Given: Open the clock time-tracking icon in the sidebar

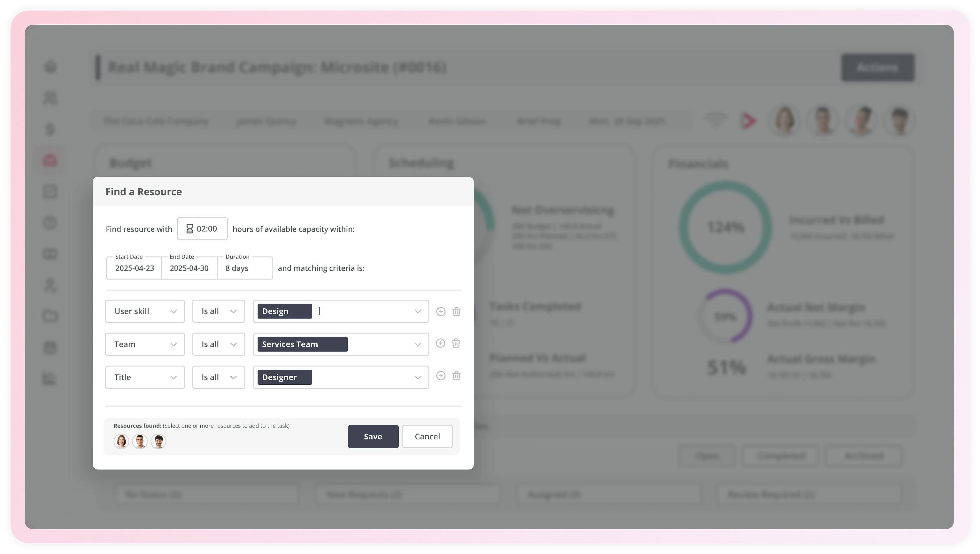Looking at the screenshot, I should click(x=50, y=223).
